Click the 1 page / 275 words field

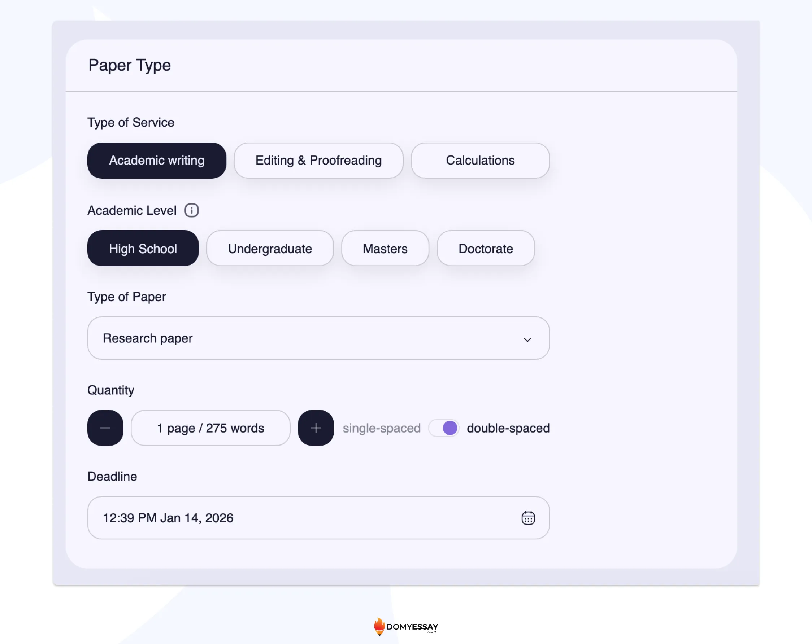pyautogui.click(x=210, y=428)
